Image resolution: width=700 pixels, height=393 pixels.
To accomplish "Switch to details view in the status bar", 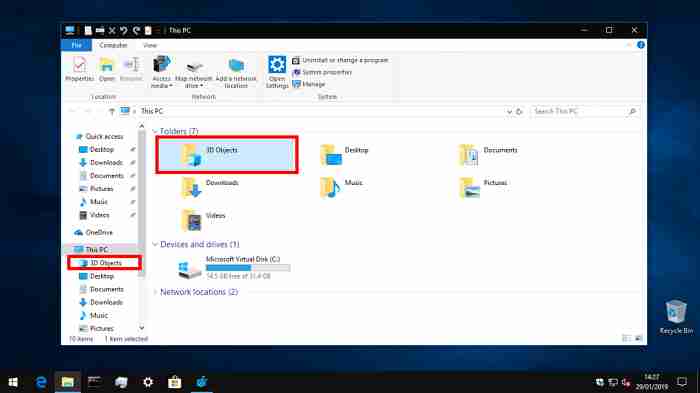I will [626, 339].
